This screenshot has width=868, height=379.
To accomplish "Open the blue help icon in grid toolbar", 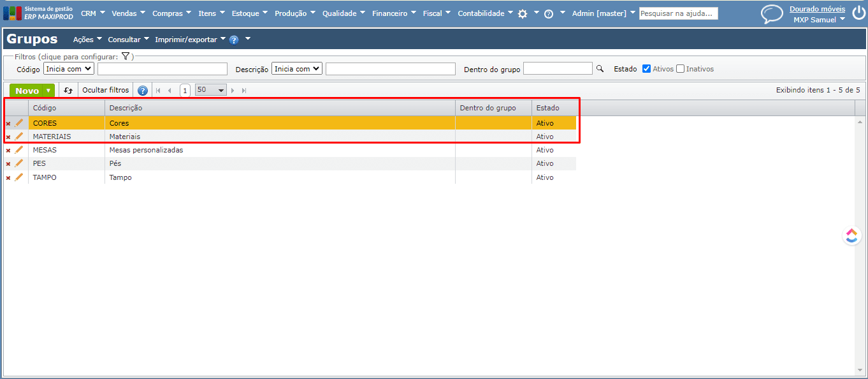I will 143,91.
